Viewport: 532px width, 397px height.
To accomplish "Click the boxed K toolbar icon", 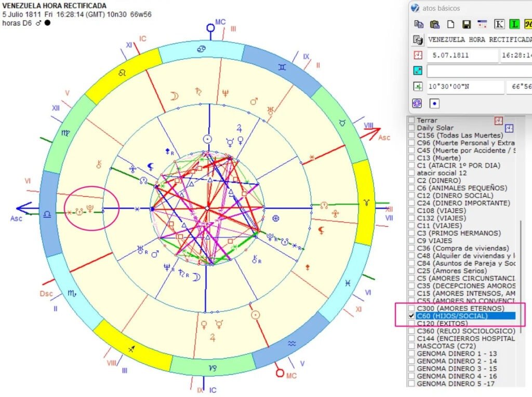I will [x=499, y=24].
